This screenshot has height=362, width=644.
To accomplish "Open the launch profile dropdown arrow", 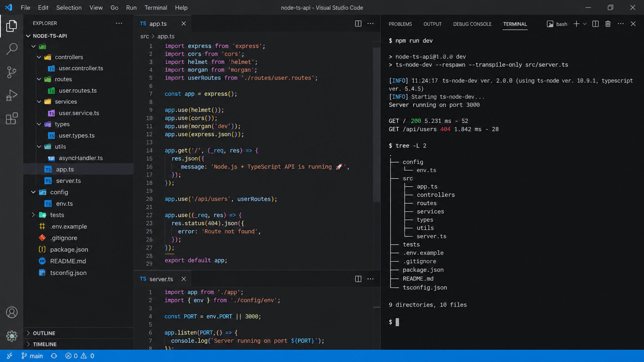I will (585, 24).
